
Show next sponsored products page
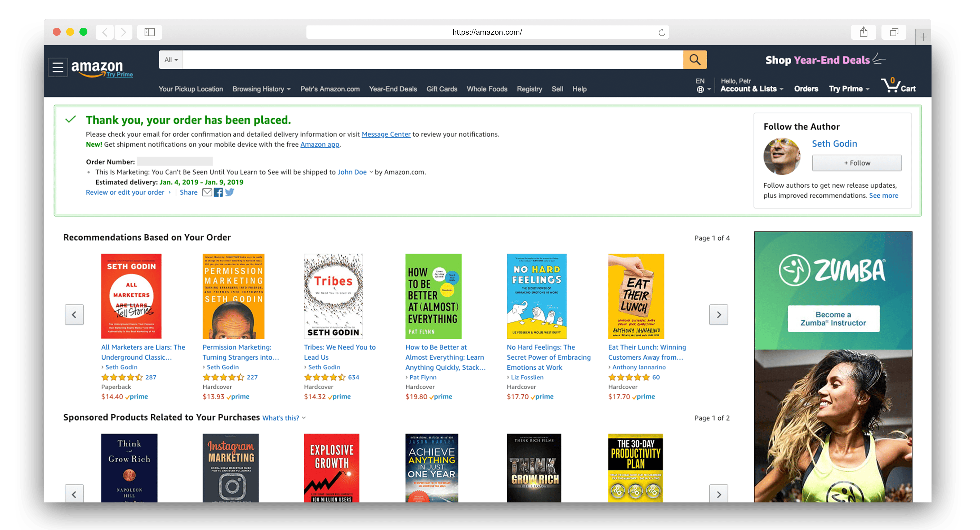[x=719, y=494]
